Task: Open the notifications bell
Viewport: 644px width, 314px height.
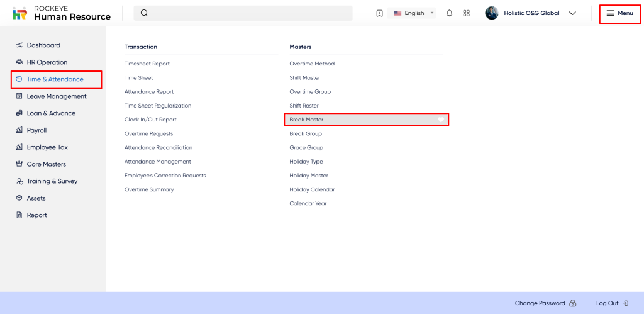Action: 449,13
